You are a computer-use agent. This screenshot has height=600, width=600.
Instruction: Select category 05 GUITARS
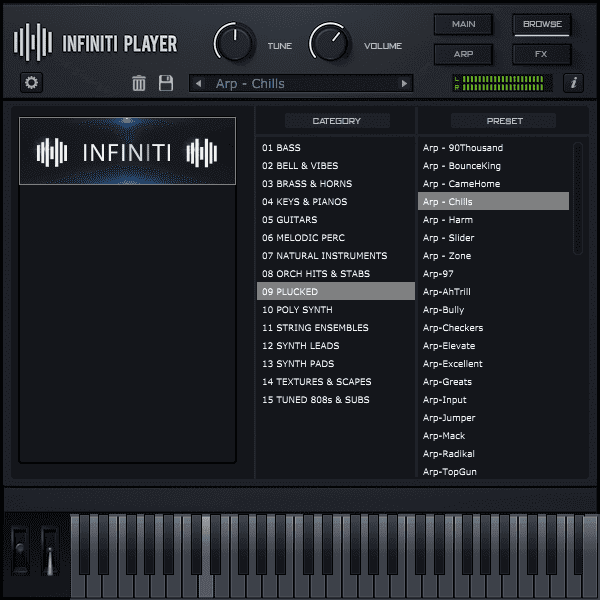(x=336, y=220)
